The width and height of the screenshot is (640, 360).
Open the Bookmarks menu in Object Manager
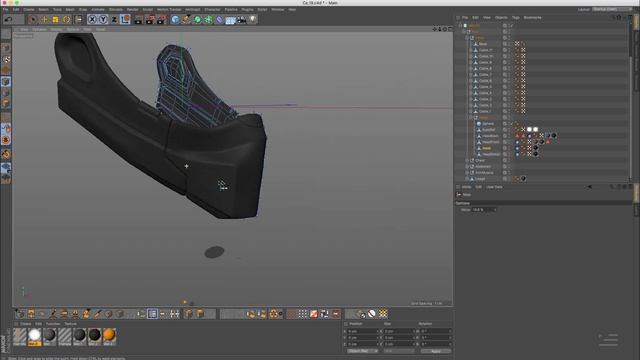532,18
